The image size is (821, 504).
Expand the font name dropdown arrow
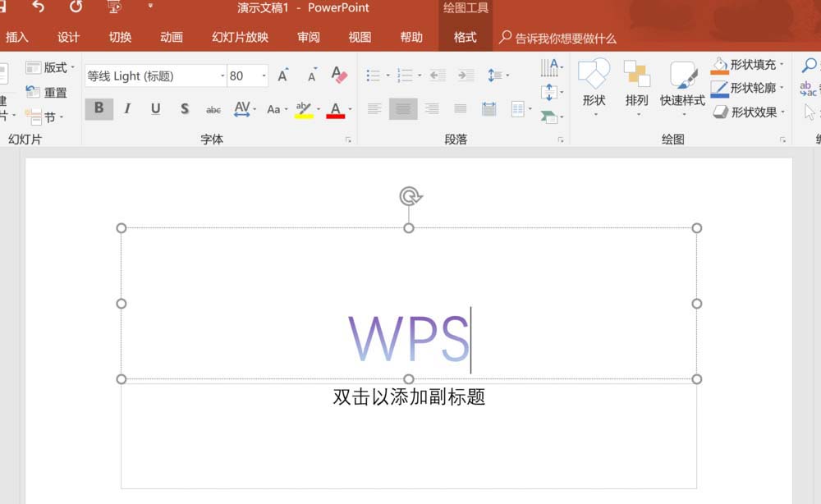coord(222,76)
